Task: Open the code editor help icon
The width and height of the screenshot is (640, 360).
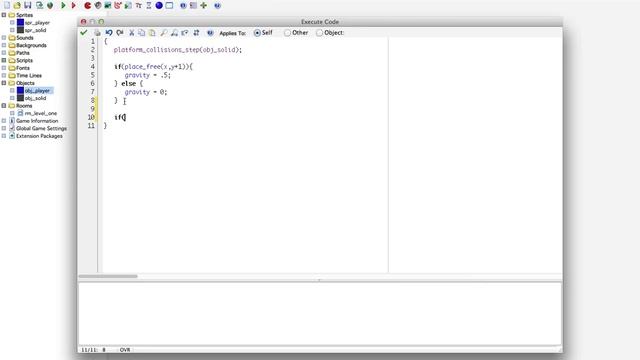Action: pos(210,33)
